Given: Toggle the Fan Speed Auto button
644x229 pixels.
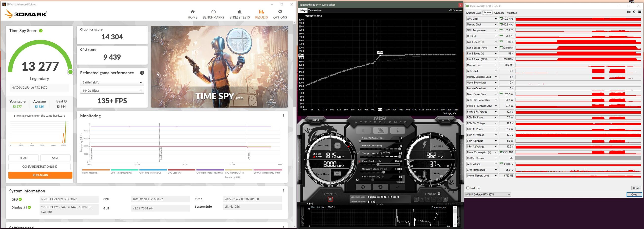Looking at the screenshot, I should click(x=401, y=182).
